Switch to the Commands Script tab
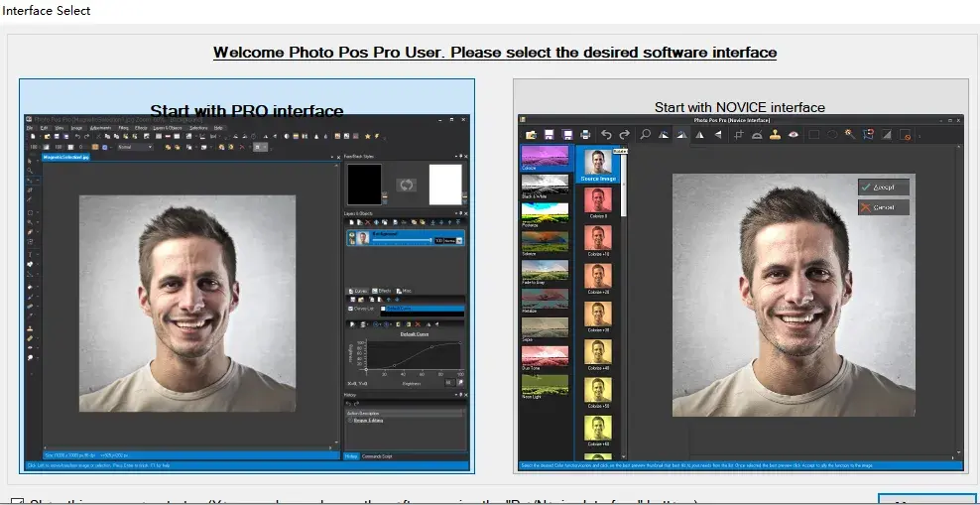 378,456
